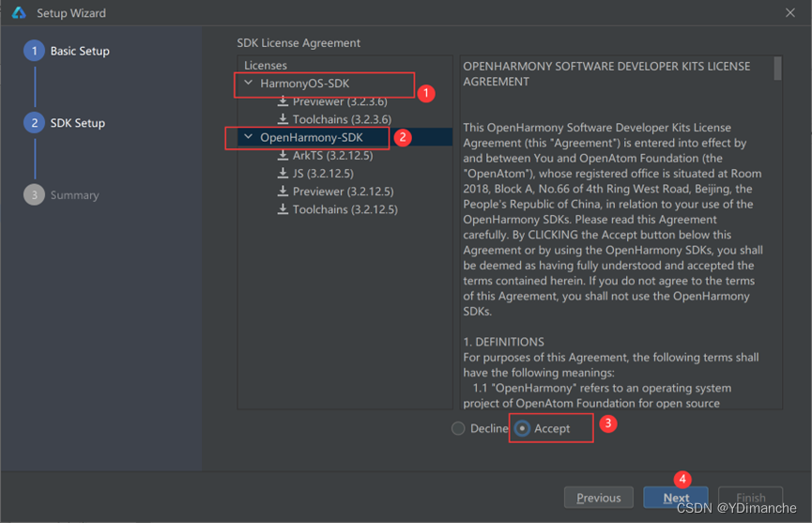Click step 3 circle for Summary
The width and height of the screenshot is (812, 523).
tap(34, 194)
